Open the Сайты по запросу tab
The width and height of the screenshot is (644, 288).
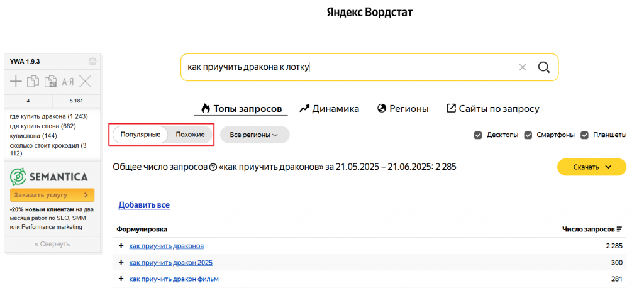point(493,109)
